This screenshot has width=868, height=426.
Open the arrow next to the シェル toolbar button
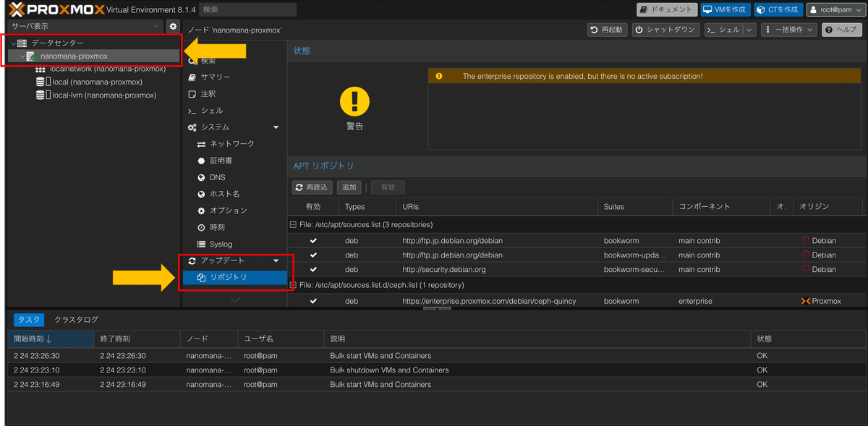click(x=748, y=30)
